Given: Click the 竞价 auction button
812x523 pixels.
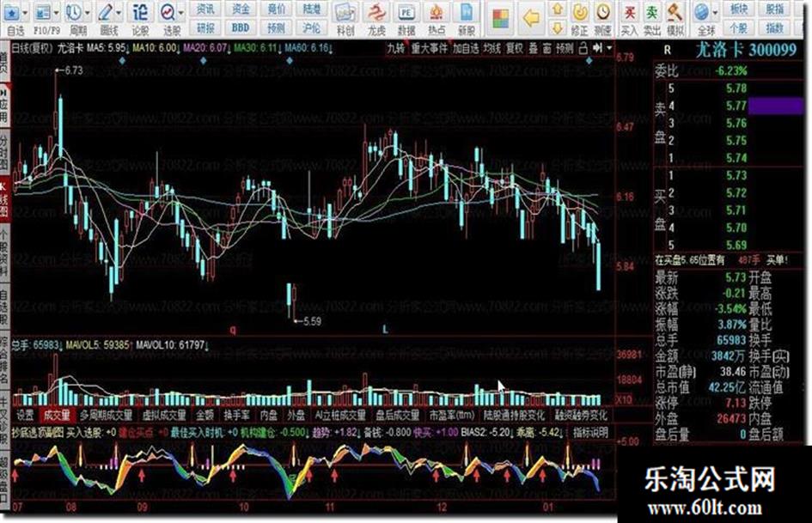Looking at the screenshot, I should 276,9.
